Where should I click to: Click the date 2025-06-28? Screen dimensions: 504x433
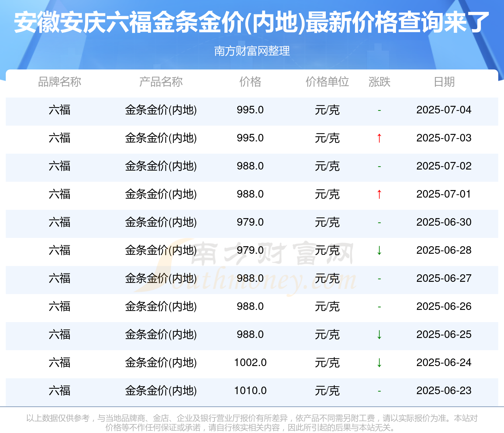[444, 250]
